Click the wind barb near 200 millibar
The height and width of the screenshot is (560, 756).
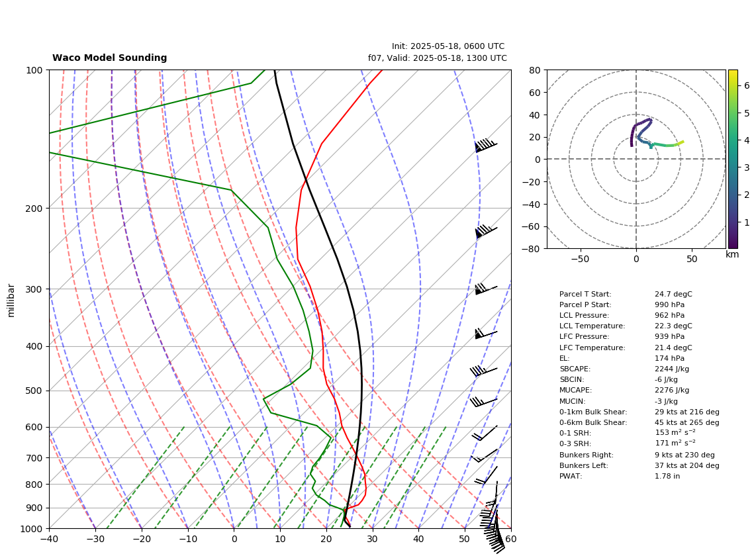pos(486,231)
